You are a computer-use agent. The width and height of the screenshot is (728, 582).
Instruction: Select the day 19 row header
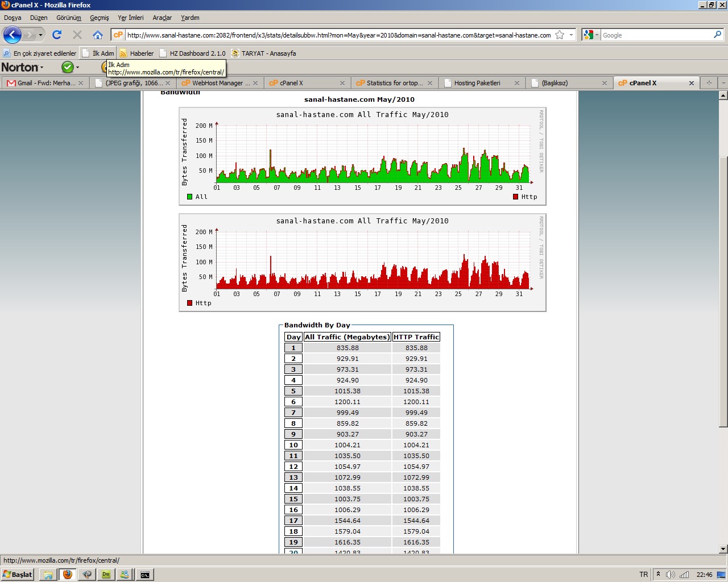[293, 542]
